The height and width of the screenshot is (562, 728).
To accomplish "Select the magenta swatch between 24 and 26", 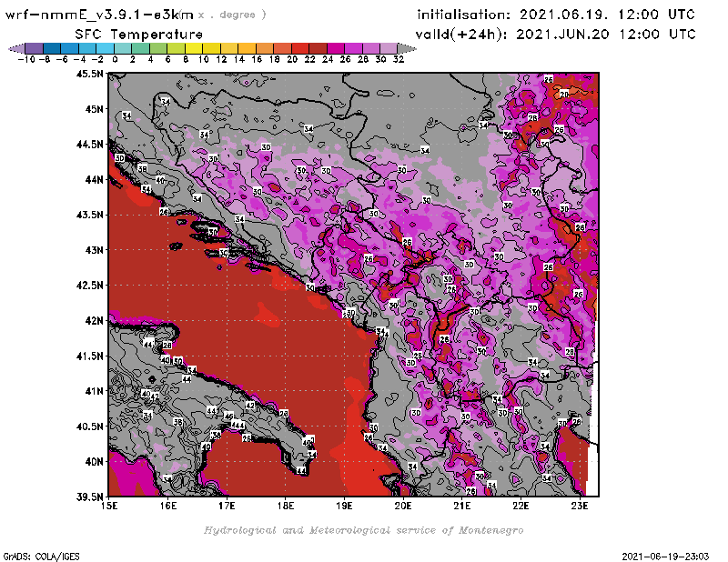I will click(337, 48).
